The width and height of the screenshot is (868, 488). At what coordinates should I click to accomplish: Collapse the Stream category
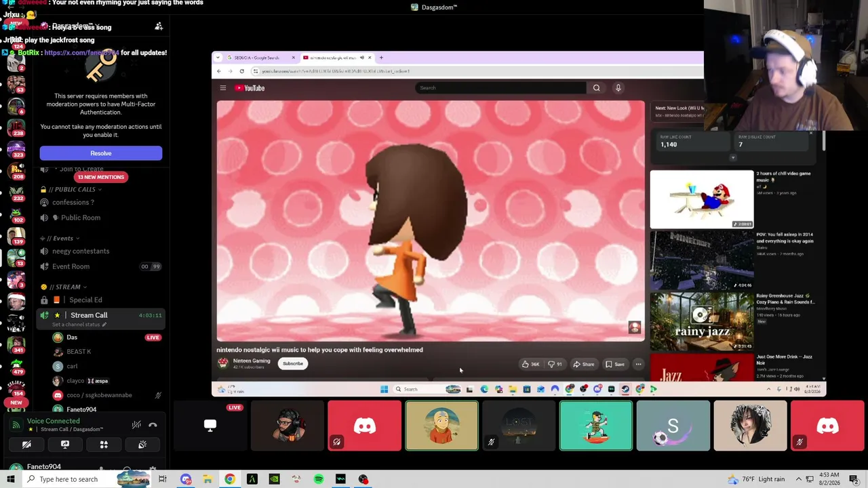[64, 287]
